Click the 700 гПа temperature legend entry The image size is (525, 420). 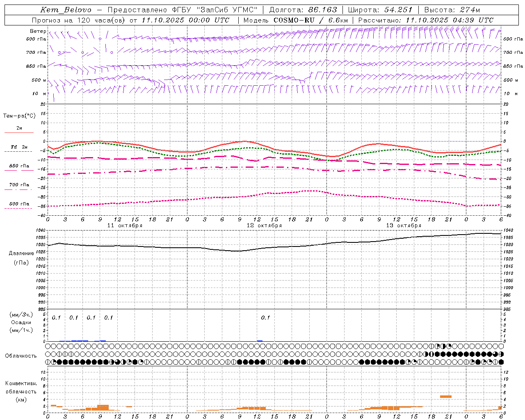tap(19, 185)
